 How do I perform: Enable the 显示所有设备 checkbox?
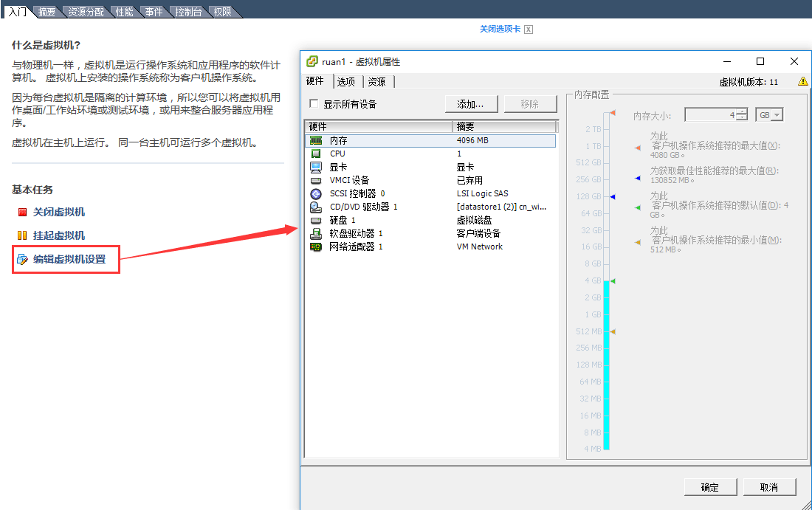click(314, 104)
